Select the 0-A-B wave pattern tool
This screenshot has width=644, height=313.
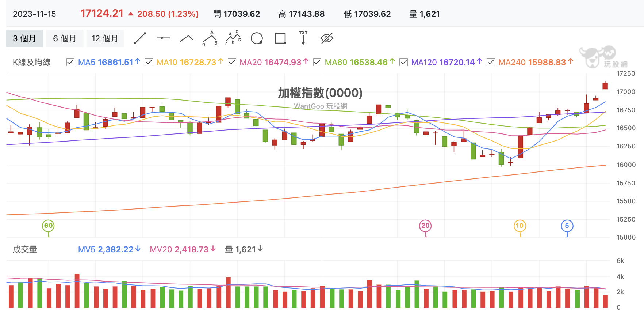coord(210,38)
